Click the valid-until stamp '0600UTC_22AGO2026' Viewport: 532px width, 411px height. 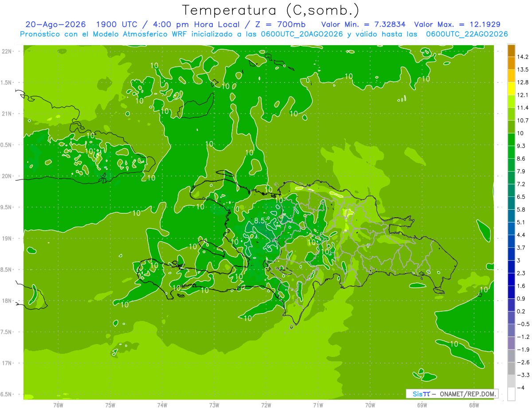coord(466,34)
